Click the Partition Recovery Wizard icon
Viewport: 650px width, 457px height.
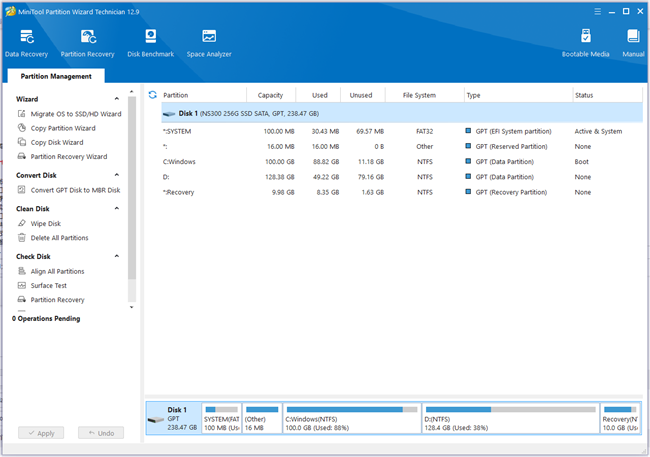coord(22,156)
